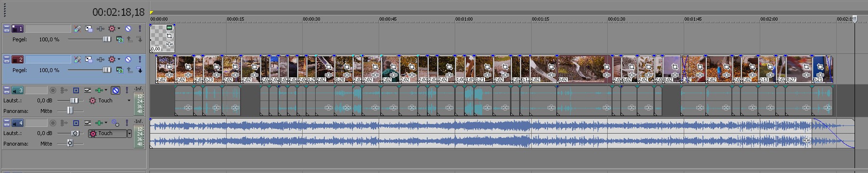Click track 2 name field

click(x=48, y=60)
